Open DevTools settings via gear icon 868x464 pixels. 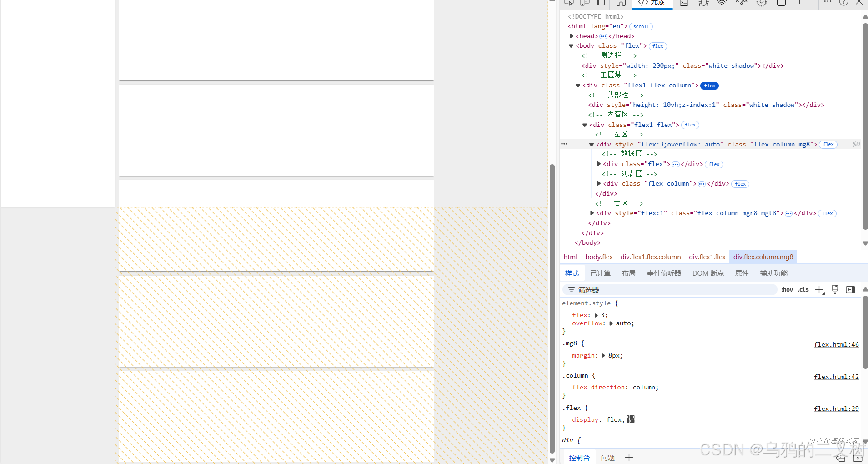click(762, 3)
